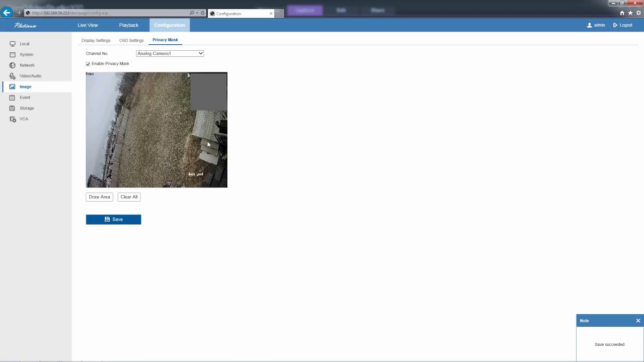Image resolution: width=644 pixels, height=362 pixels.
Task: Close the Configuration browser tab
Action: click(271, 14)
